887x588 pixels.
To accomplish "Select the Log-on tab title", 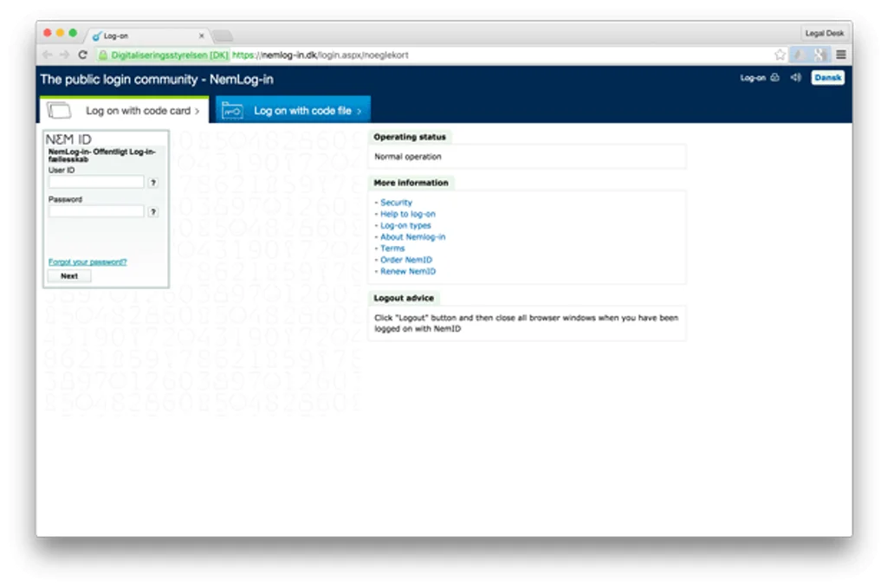I will (116, 36).
